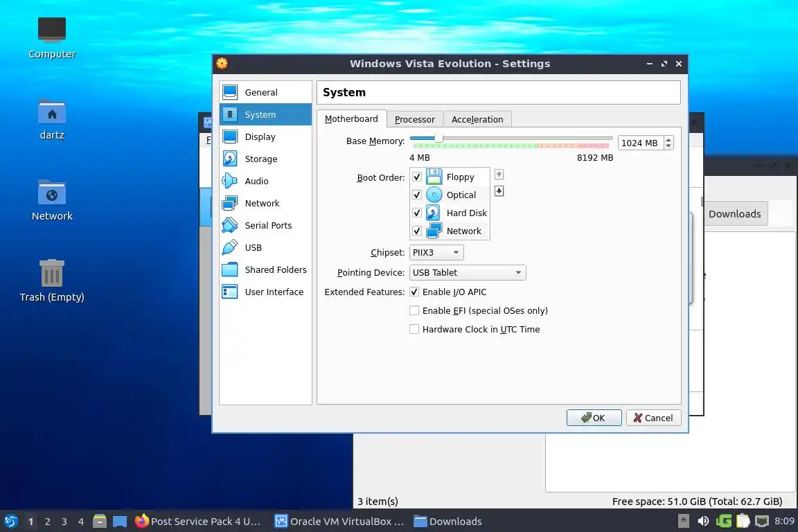Screen dimensions: 798x532
Task: Click the volume icon in system tray
Action: 703,521
